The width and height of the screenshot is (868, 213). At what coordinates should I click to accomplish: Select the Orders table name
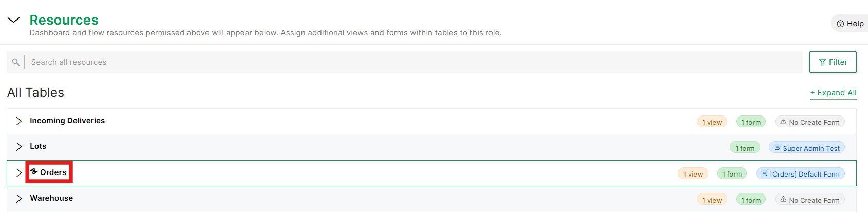click(x=53, y=172)
